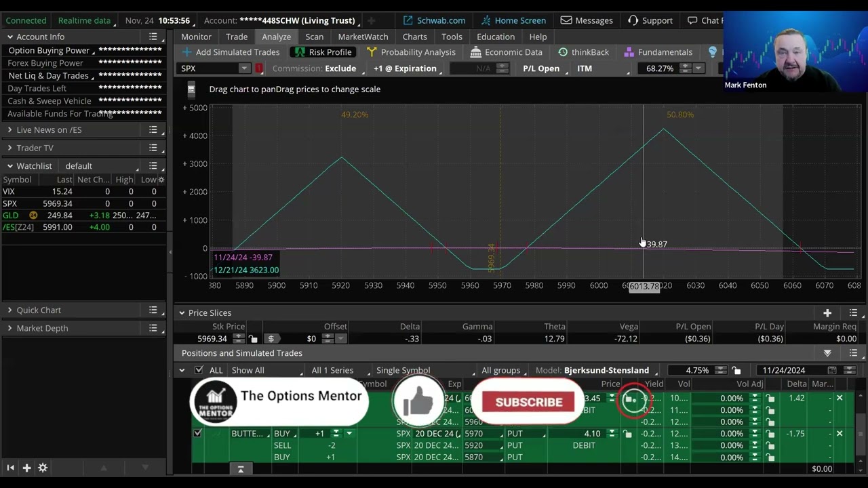The height and width of the screenshot is (488, 868).
Task: Open the SPX symbol dropdown
Action: coord(244,68)
